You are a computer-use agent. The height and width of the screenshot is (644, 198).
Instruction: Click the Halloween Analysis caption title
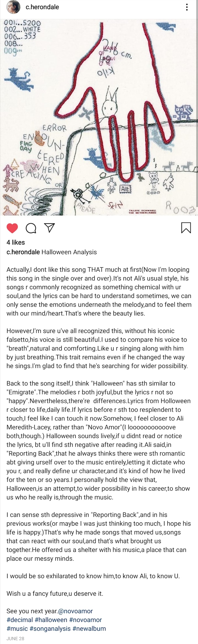coord(69,252)
